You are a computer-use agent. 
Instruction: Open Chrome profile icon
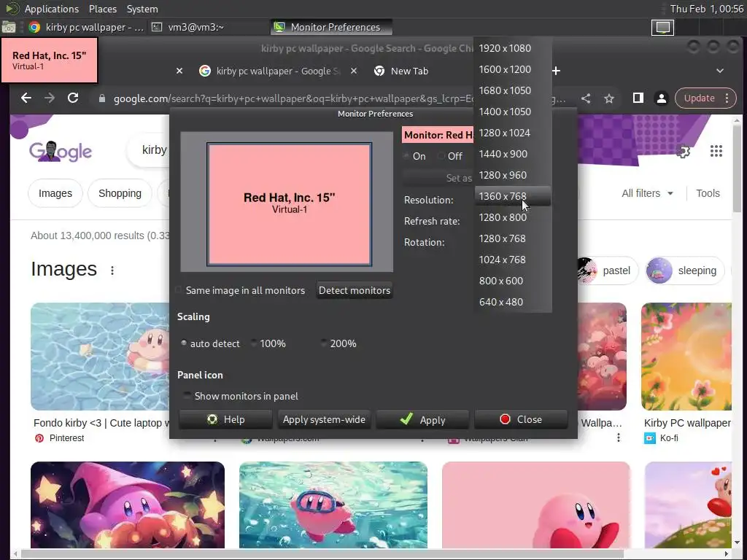[x=661, y=98]
